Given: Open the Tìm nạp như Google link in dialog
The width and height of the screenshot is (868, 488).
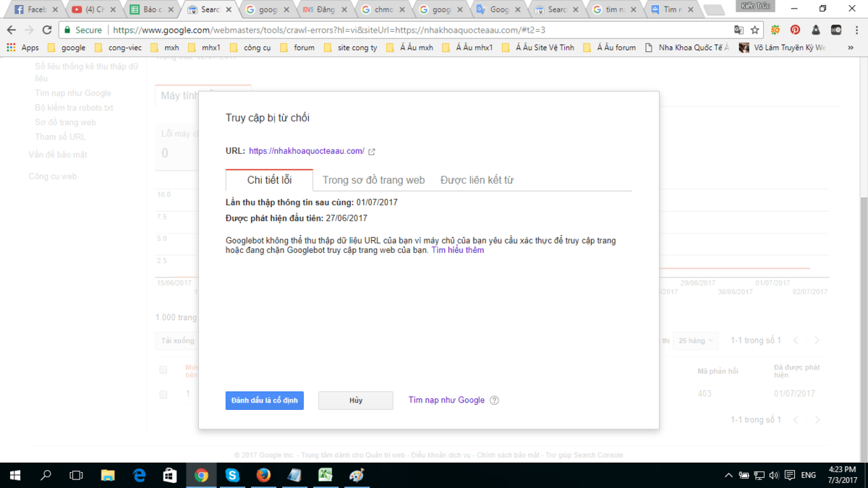Looking at the screenshot, I should pos(446,400).
